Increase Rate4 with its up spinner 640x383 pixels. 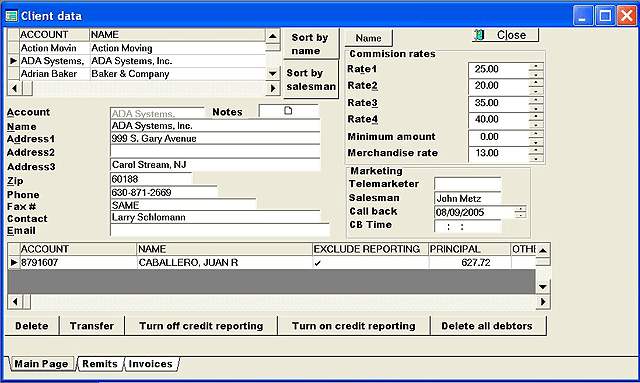[x=536, y=117]
